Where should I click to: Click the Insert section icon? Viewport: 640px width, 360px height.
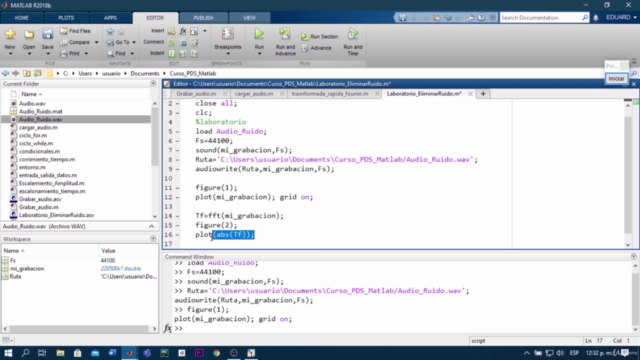pos(171,31)
